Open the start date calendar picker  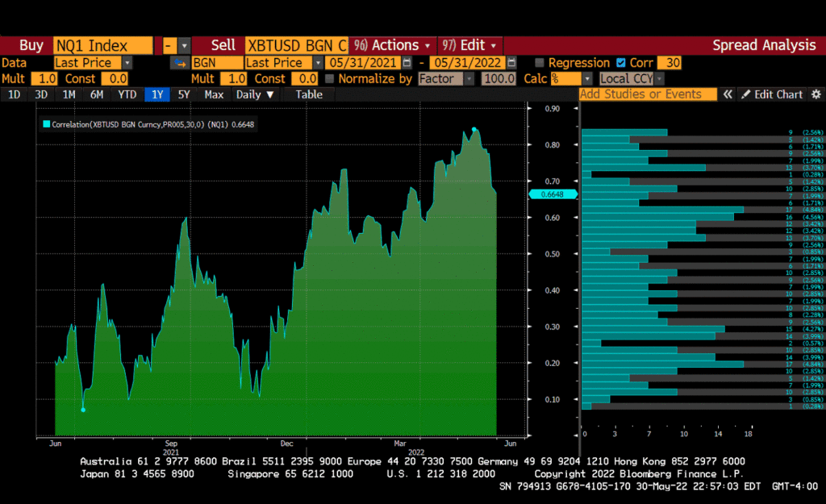point(407,63)
